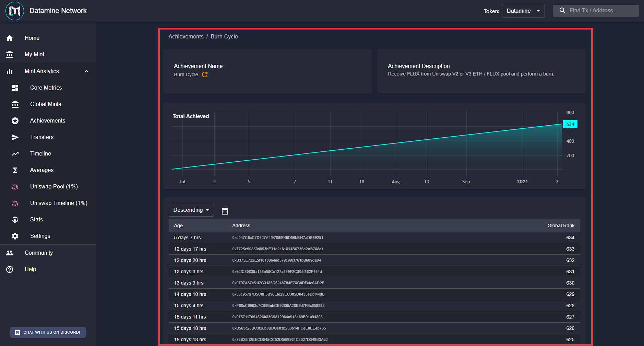Click the Burn Cycle breadcrumb text
Viewport: 644px width, 346px height.
[x=224, y=37]
